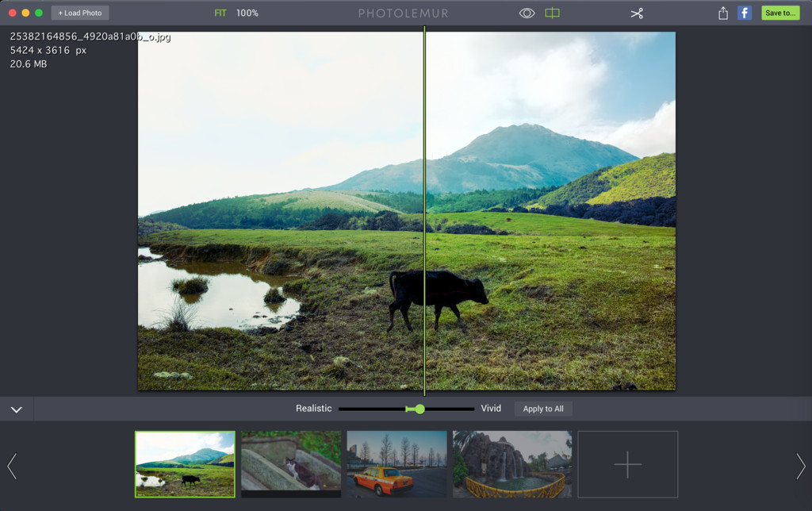The height and width of the screenshot is (511, 812).
Task: Open the crop scissors tool
Action: pyautogui.click(x=637, y=13)
